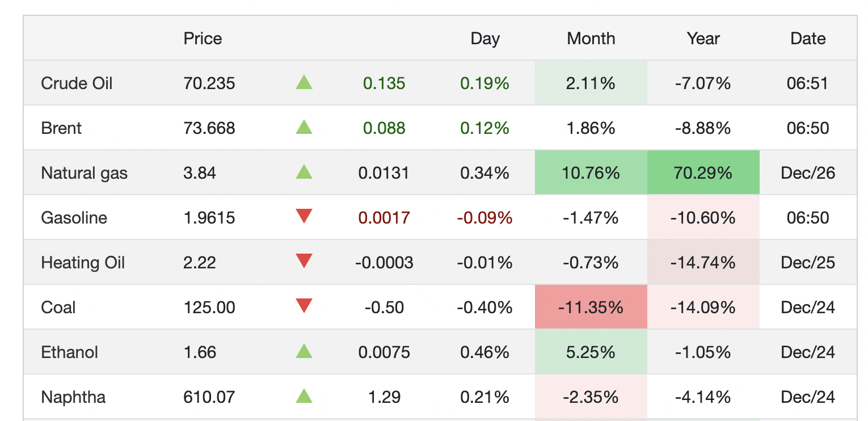
Task: Open the Natural gas commodity link
Action: pos(84,173)
